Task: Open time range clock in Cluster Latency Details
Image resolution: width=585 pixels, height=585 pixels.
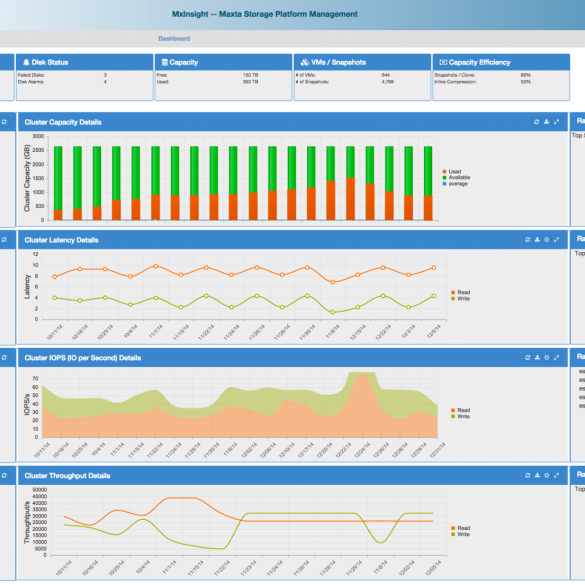Action: click(547, 240)
